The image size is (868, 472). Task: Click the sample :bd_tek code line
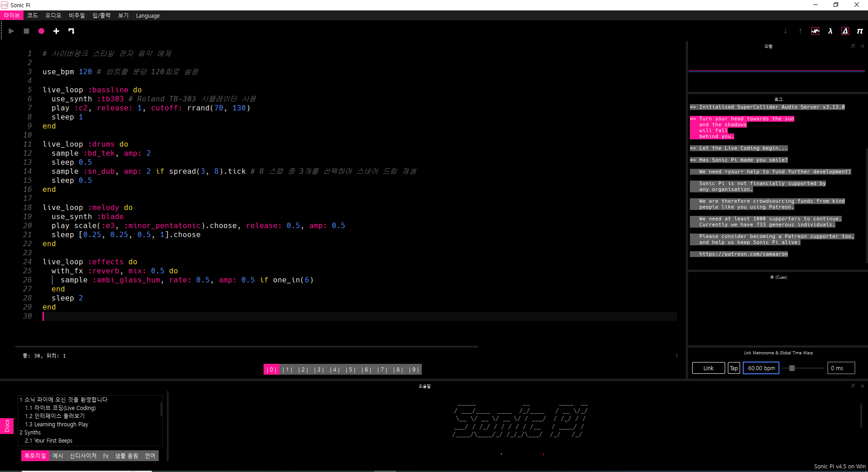(x=101, y=153)
